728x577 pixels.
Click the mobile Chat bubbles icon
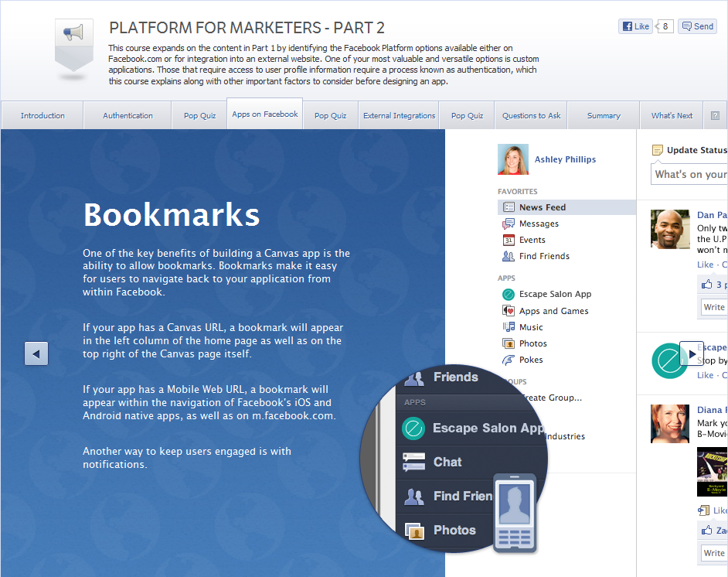pos(413,463)
